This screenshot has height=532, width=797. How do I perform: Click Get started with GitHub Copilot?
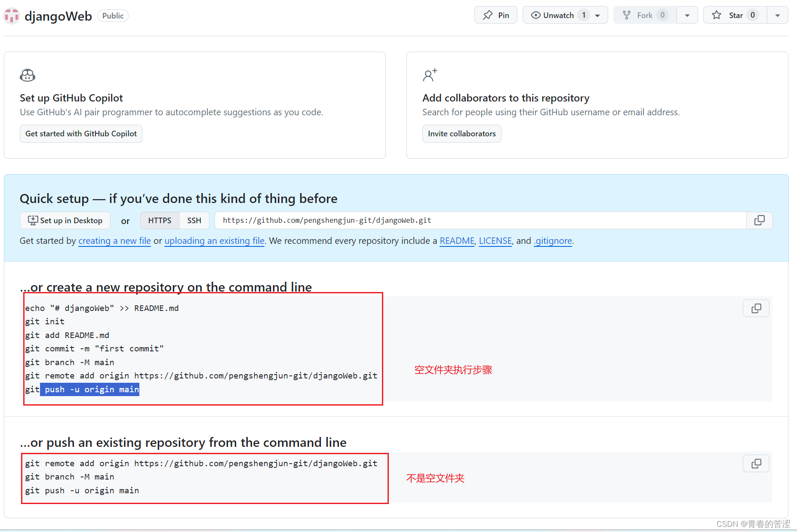(81, 134)
